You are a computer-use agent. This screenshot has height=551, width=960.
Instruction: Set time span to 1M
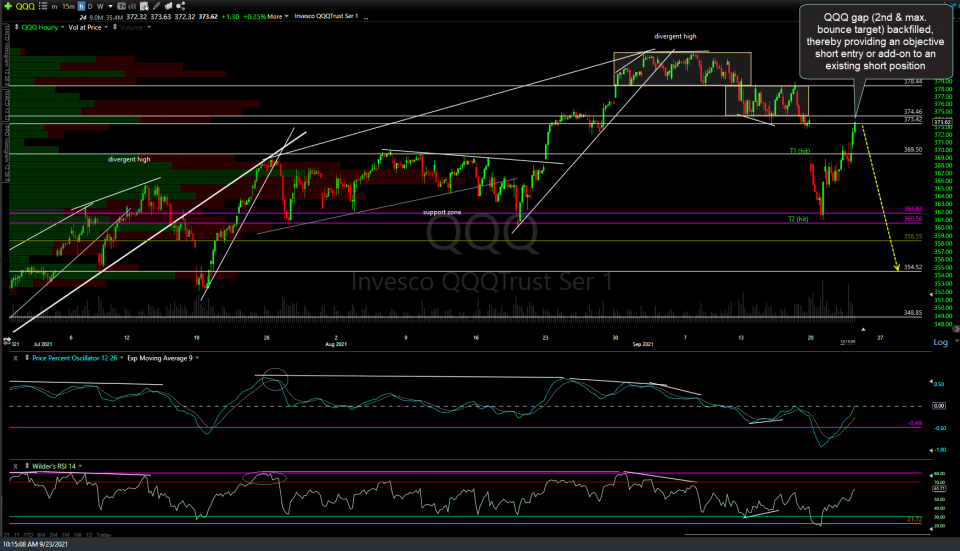click(66, 535)
